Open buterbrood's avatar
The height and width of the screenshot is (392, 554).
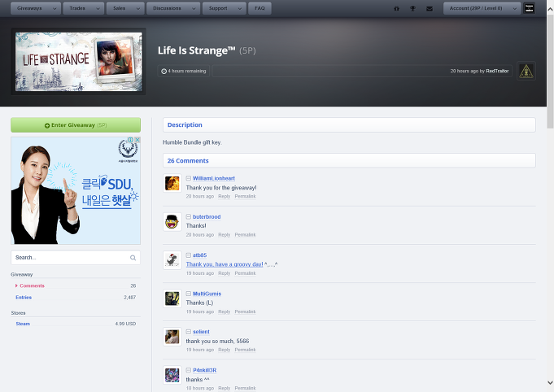(172, 222)
